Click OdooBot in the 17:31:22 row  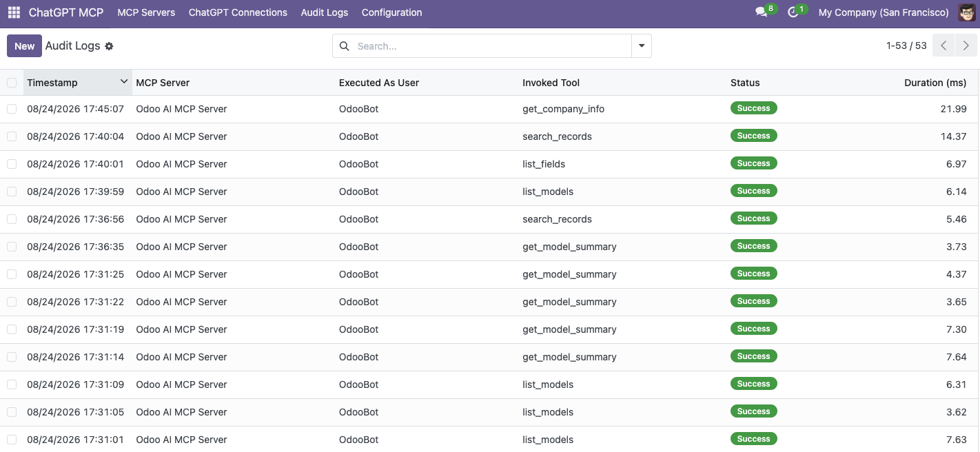point(358,302)
